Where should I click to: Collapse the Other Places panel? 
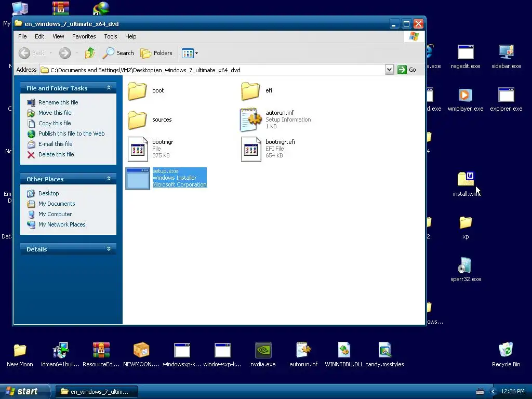[x=109, y=179]
